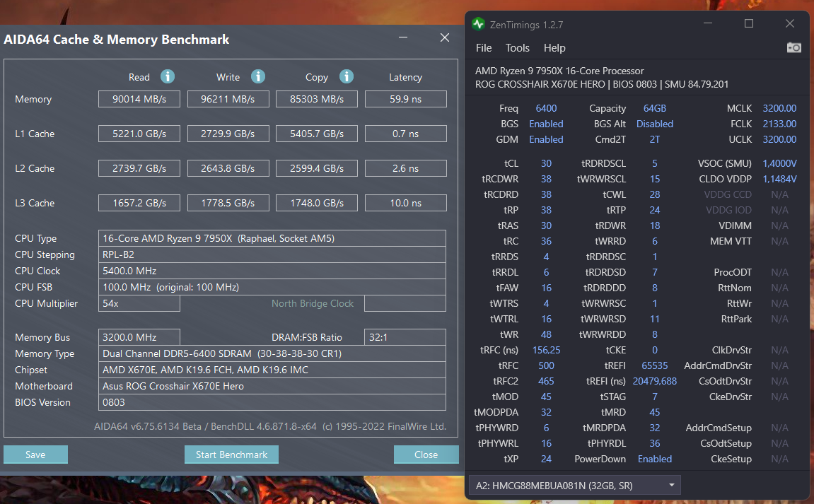Click the PowerDown Enabled value

tap(655, 459)
